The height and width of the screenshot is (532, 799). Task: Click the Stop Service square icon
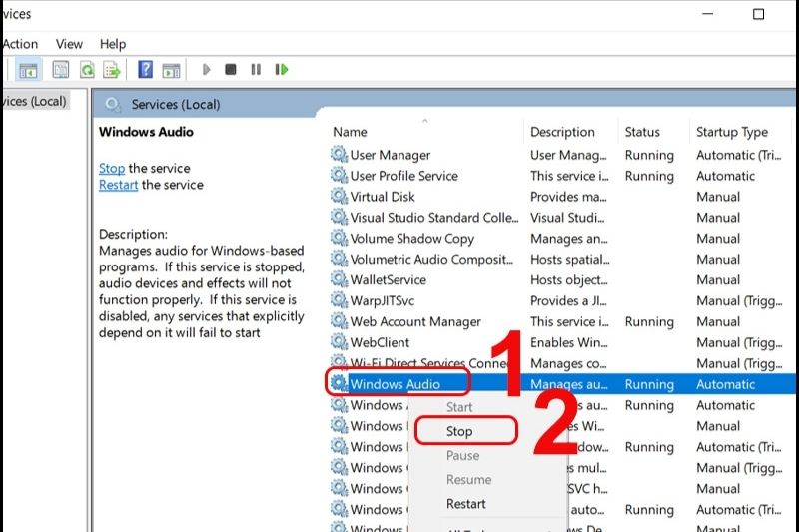pos(231,69)
